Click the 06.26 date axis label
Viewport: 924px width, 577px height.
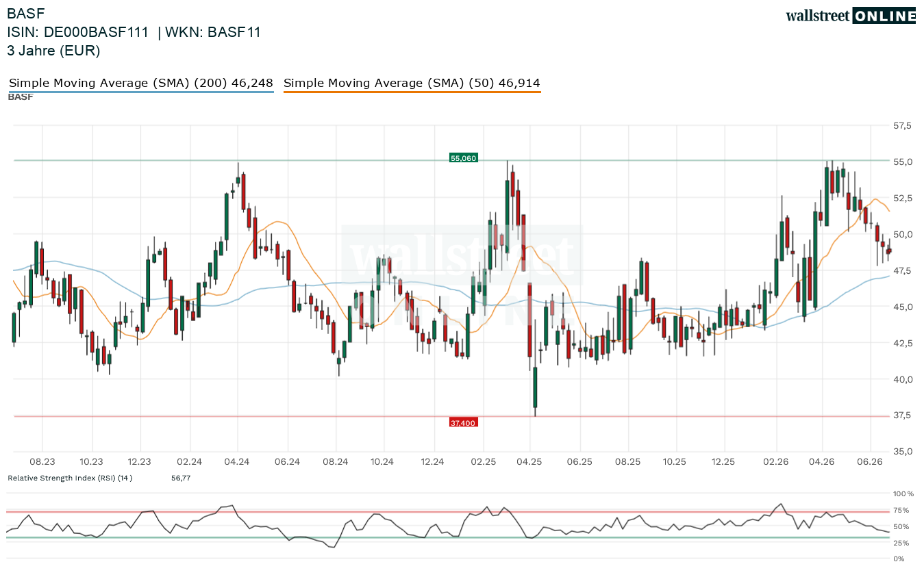(x=870, y=462)
